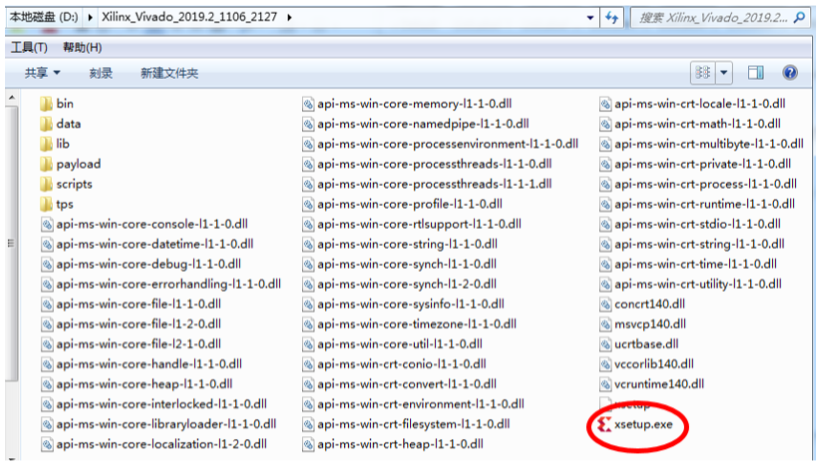
Task: Select the vcruntime140.dll file icon
Action: tap(605, 384)
